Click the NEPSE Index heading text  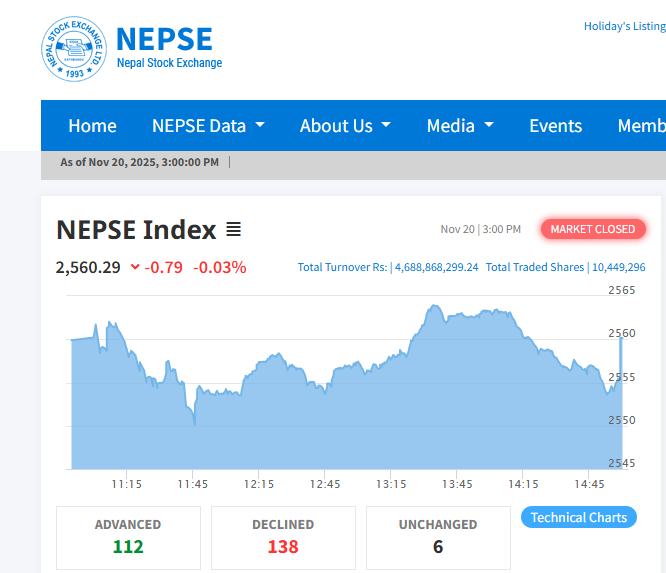(x=136, y=230)
